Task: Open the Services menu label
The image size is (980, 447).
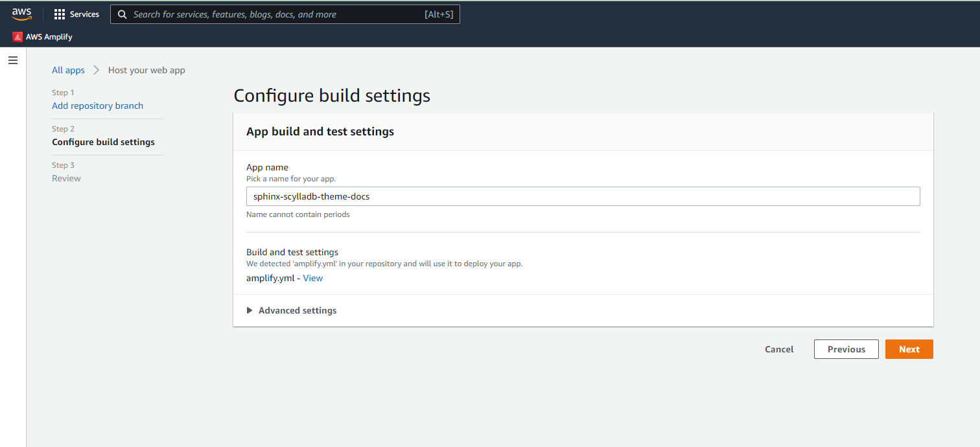Action: pyautogui.click(x=84, y=14)
